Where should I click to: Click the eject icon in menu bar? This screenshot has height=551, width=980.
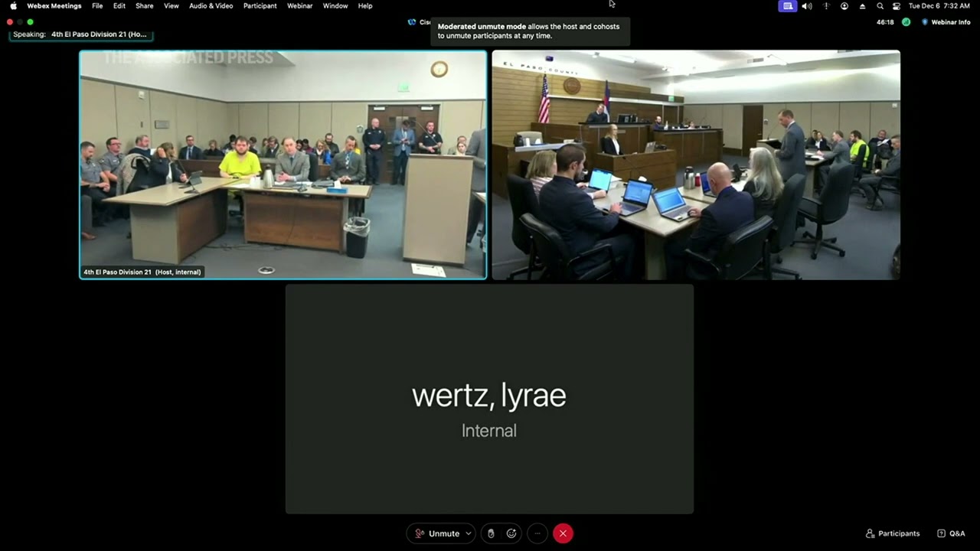[862, 6]
